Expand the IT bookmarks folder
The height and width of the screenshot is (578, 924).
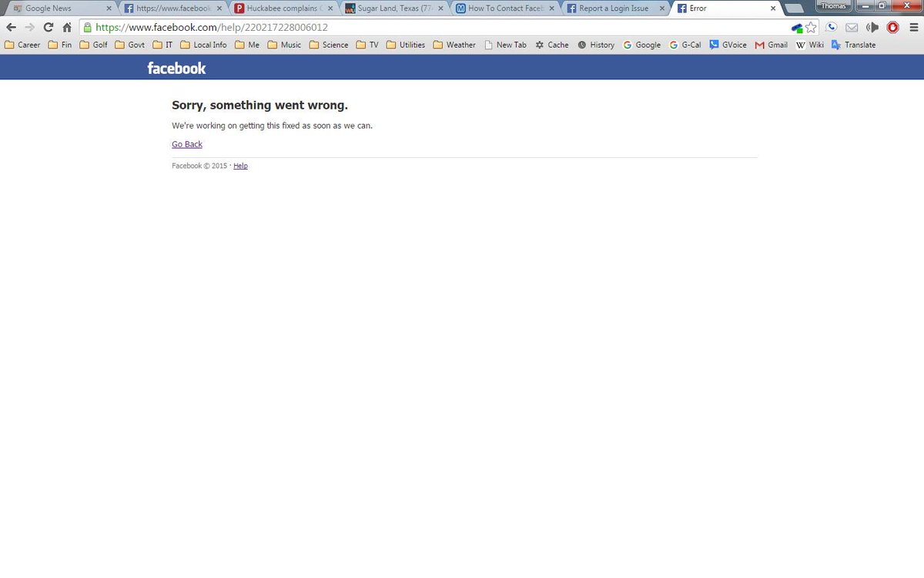tap(162, 45)
